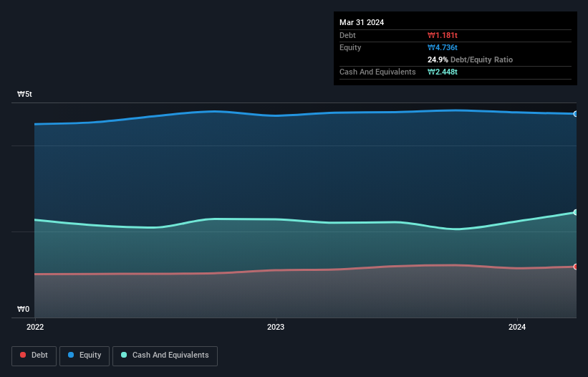Click the 24.9% Debt/Equity Ratio text
588x377 pixels.
point(471,59)
